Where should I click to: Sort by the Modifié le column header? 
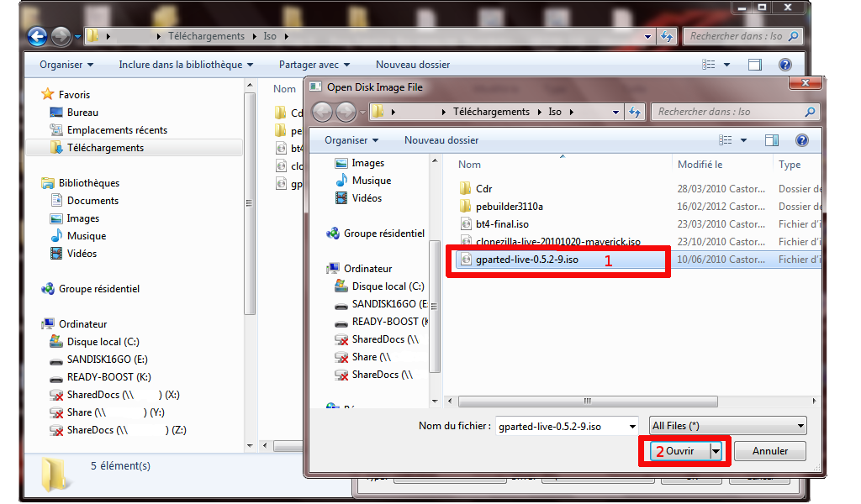click(x=700, y=165)
